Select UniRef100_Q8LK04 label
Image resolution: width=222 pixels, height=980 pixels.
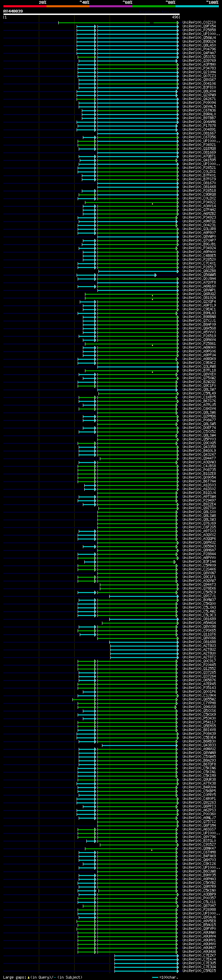tap(199, 91)
